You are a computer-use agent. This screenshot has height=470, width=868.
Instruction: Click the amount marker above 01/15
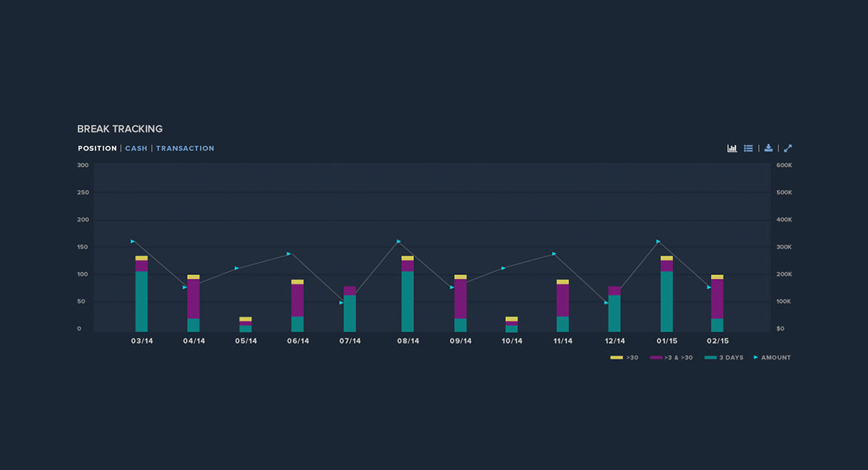coord(658,241)
